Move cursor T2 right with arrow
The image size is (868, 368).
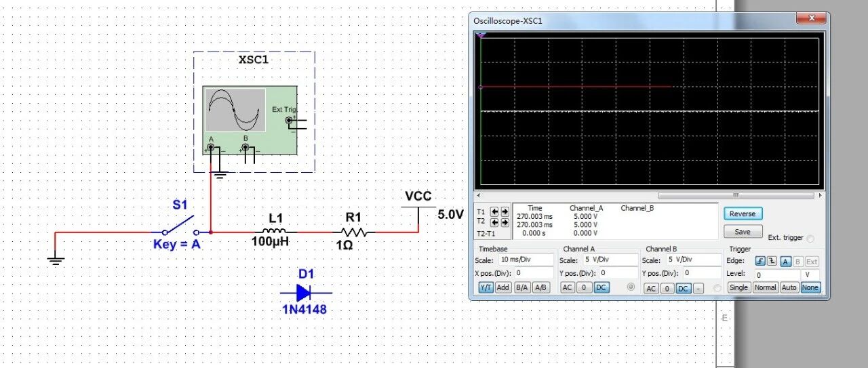point(505,222)
